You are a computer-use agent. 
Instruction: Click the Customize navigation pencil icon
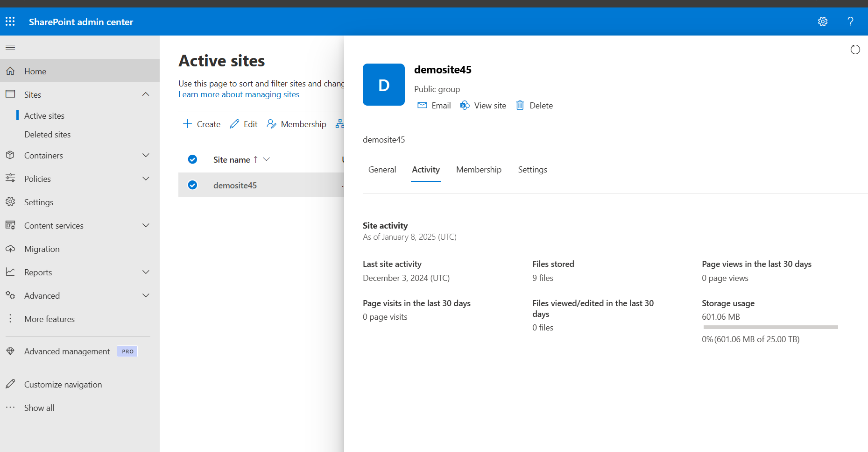coord(10,384)
